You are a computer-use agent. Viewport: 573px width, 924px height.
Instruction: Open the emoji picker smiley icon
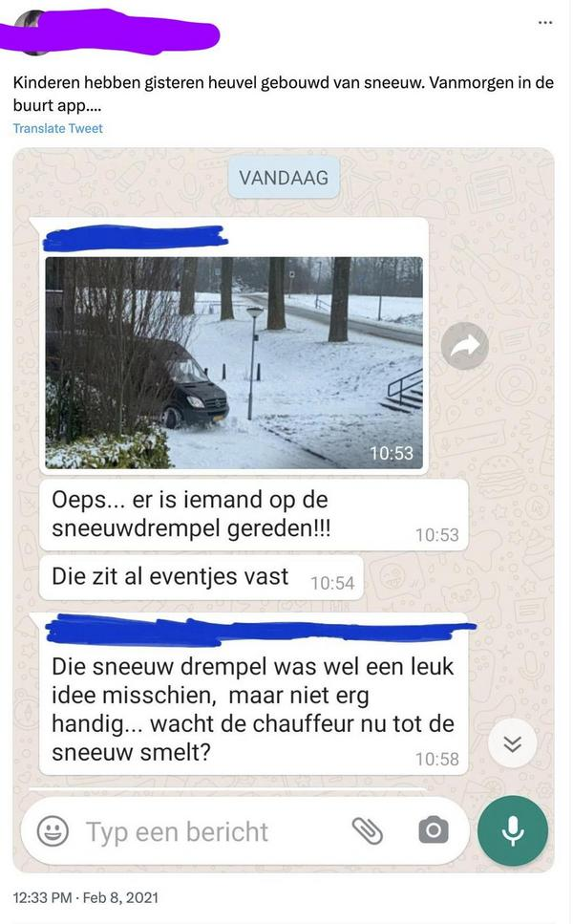coord(53,831)
